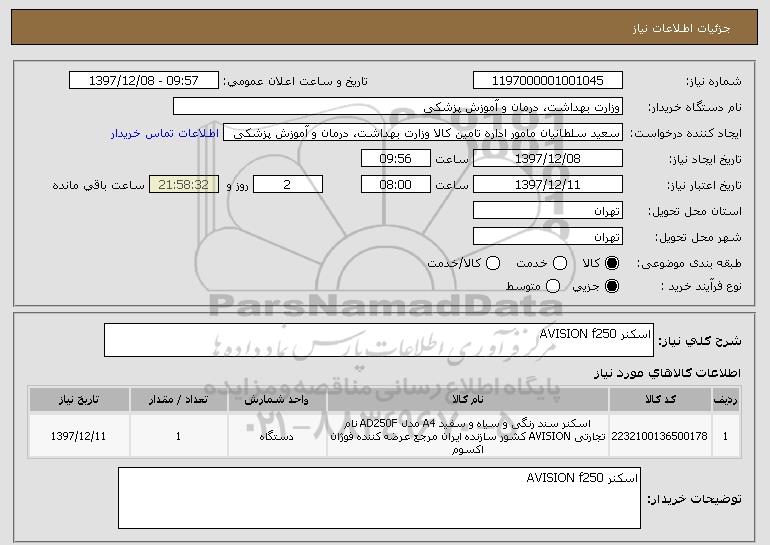Click delivery city field تهران
This screenshot has width=770, height=545.
point(548,237)
